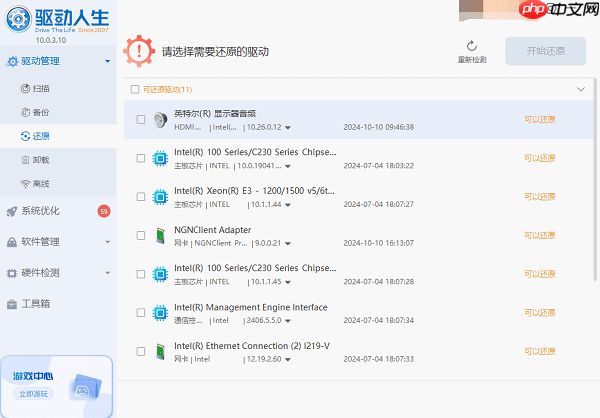The height and width of the screenshot is (418, 600).
Task: Open the 离线 menu item
Action: 58,184
